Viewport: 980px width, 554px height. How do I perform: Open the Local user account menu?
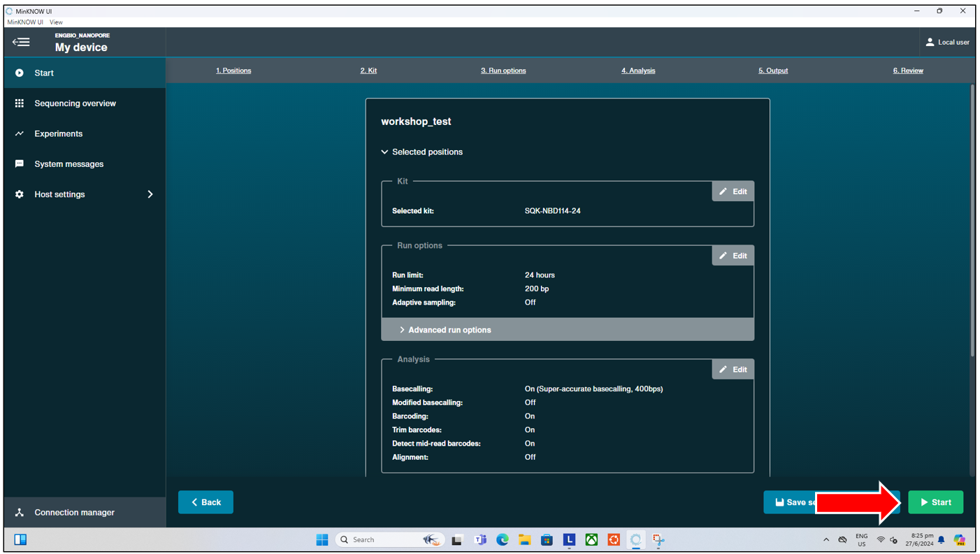pyautogui.click(x=947, y=43)
